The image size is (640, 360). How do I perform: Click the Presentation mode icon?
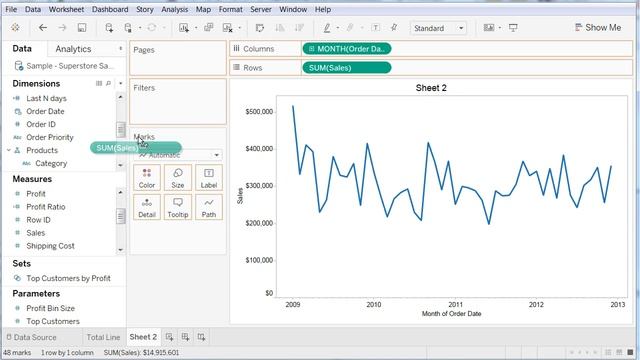click(x=513, y=28)
